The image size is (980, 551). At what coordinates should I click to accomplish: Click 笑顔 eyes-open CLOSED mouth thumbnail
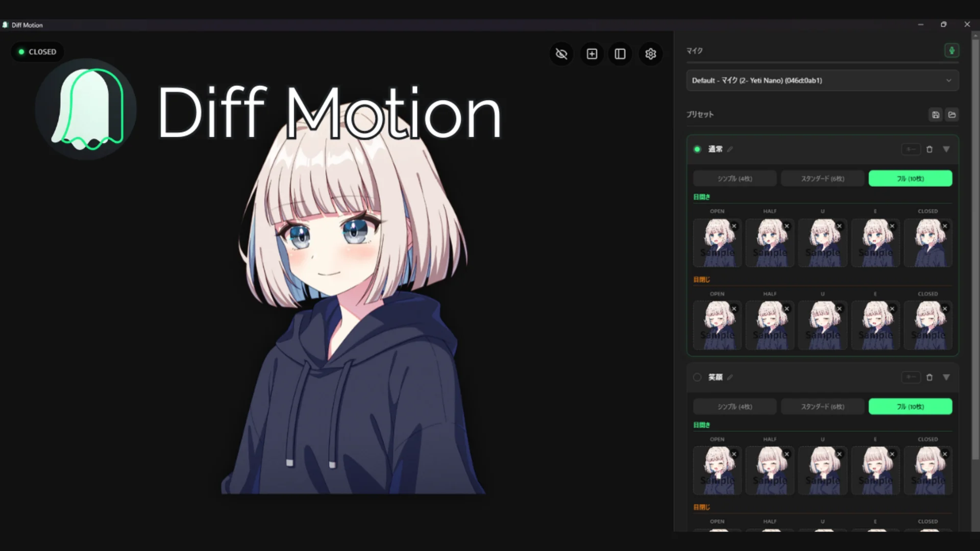tap(928, 471)
